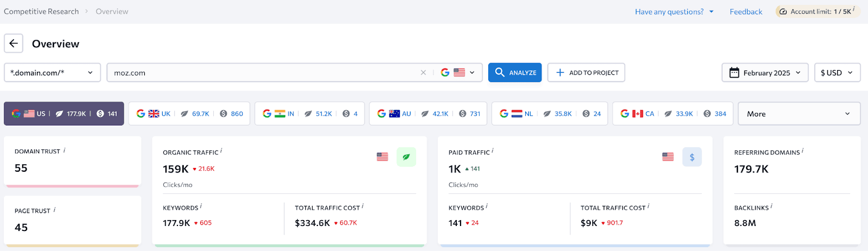The image size is (868, 251).
Task: Select the US country tab
Action: pos(64,114)
